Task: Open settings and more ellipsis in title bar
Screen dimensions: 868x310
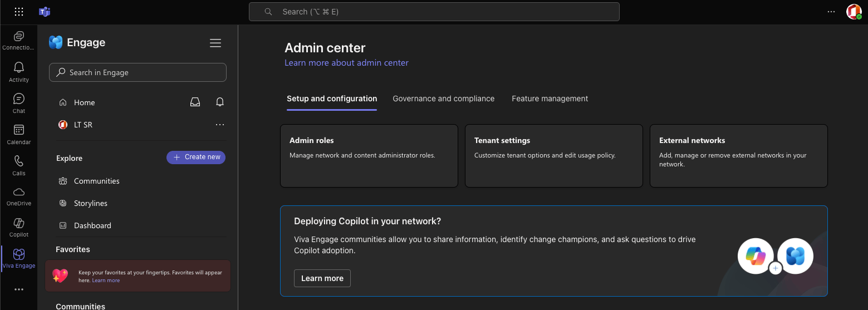Action: click(831, 12)
